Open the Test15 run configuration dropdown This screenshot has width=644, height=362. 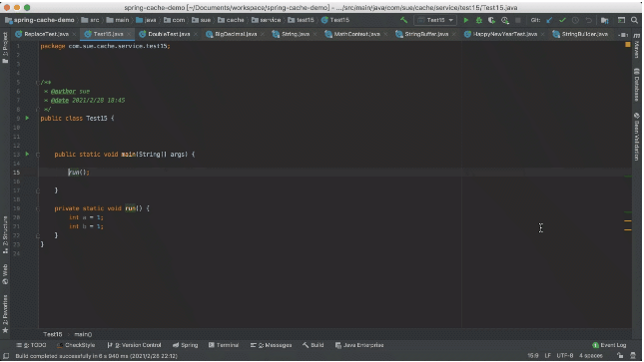click(435, 20)
